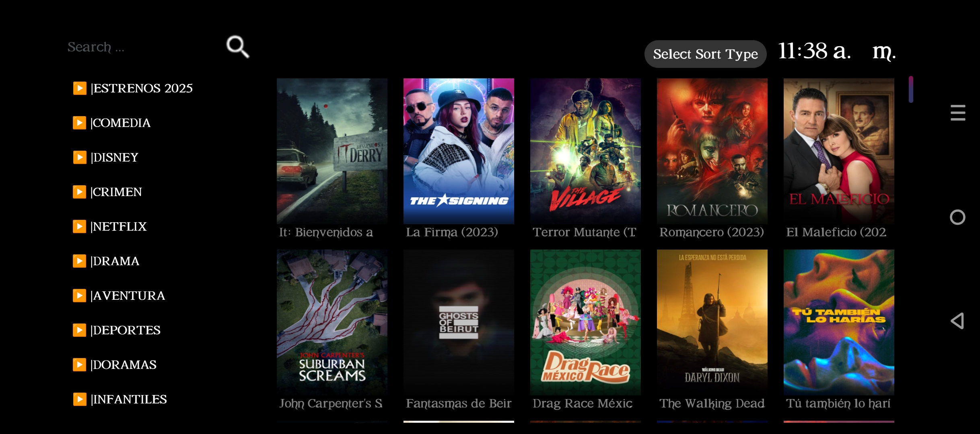This screenshot has height=434, width=980.
Task: Click the play icon beside DORAMAS
Action: 80,364
